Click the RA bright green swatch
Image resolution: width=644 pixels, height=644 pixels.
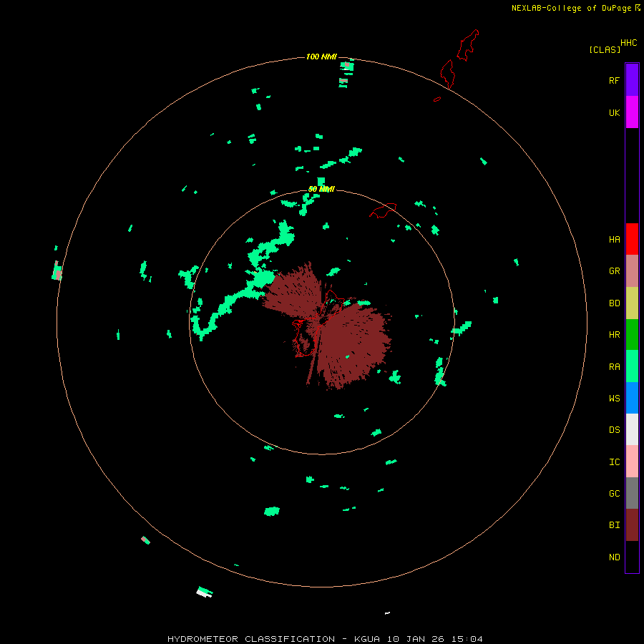(x=632, y=366)
